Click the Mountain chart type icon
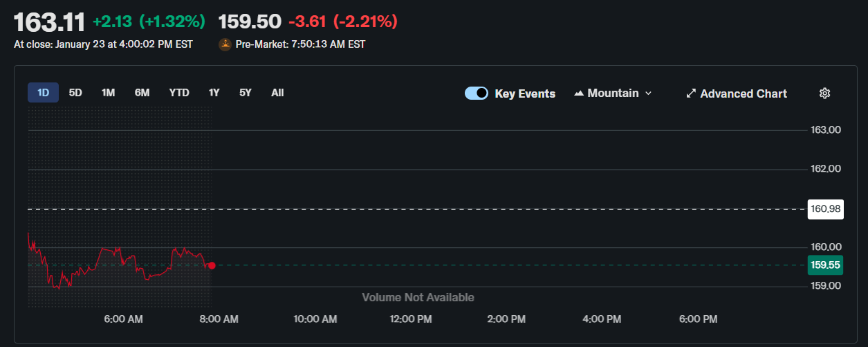 coord(579,93)
